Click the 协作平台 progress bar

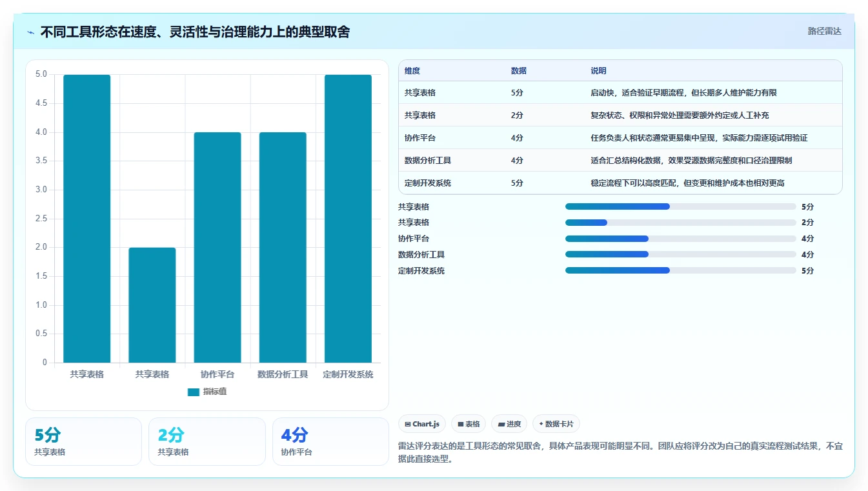click(680, 239)
